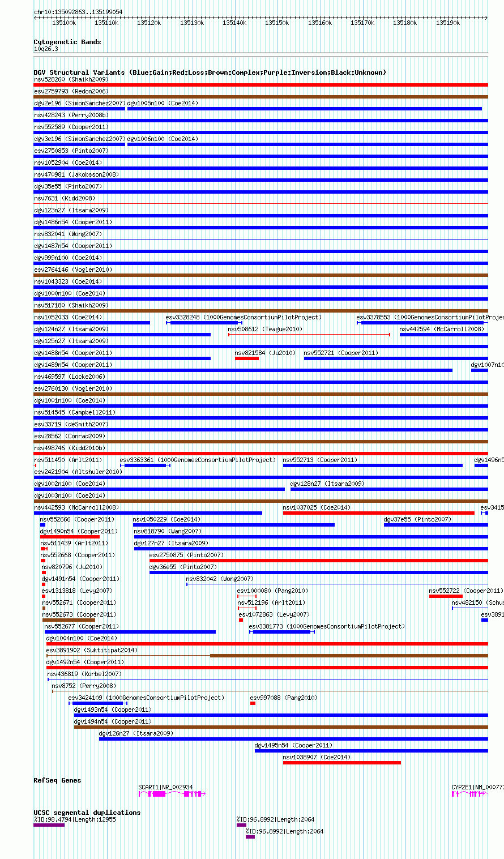Image resolution: width=504 pixels, height=859 pixels.
Task: Select the dgv1005n100 (Coe2014) label
Action: point(163,103)
